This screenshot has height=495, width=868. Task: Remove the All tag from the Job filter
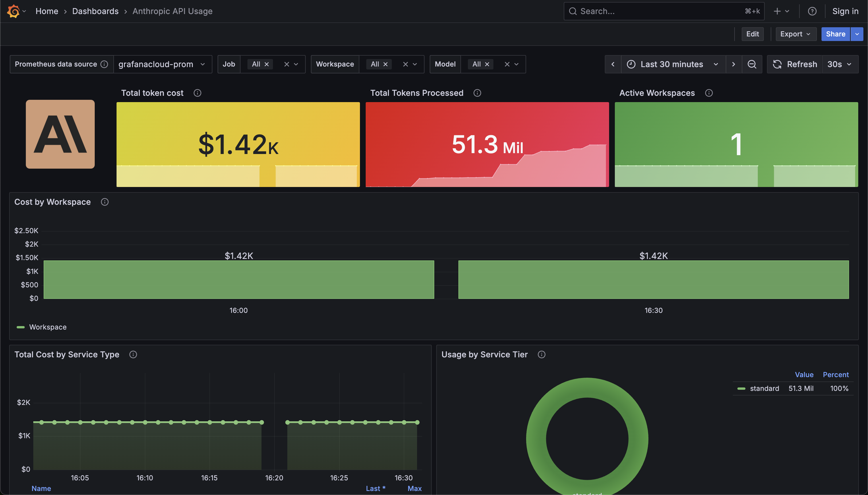point(266,64)
